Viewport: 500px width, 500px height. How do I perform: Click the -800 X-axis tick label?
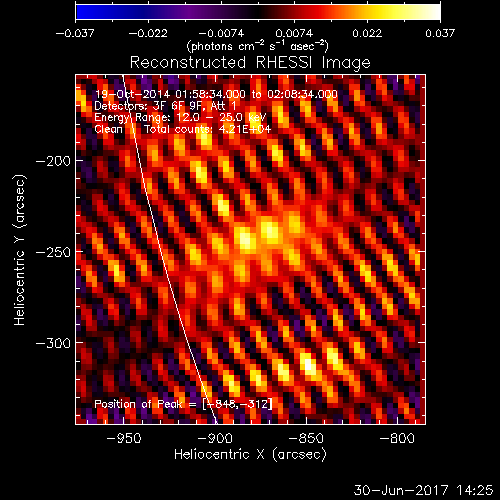[397, 438]
